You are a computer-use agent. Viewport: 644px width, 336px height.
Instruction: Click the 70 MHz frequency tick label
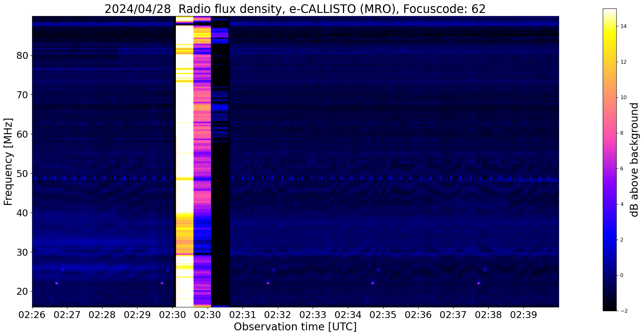22,95
